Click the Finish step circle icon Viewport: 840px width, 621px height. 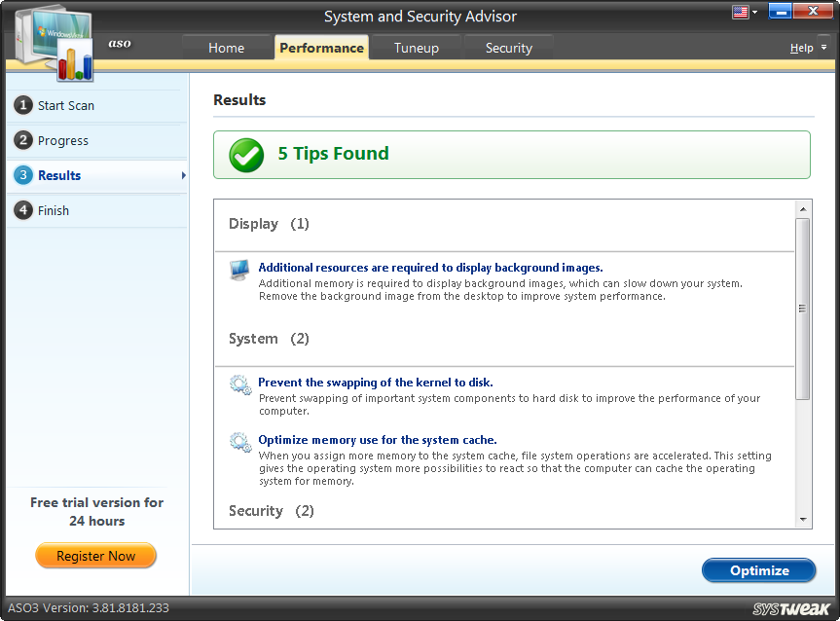(x=22, y=210)
